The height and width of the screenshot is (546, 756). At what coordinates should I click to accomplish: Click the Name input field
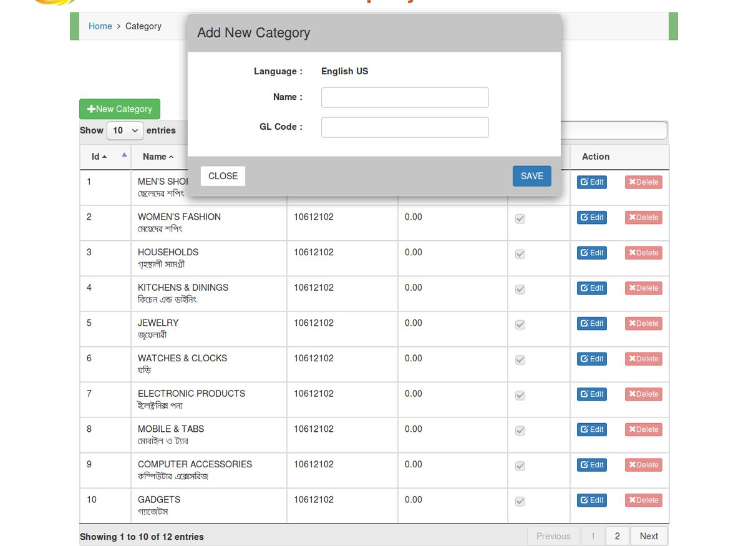click(x=404, y=97)
